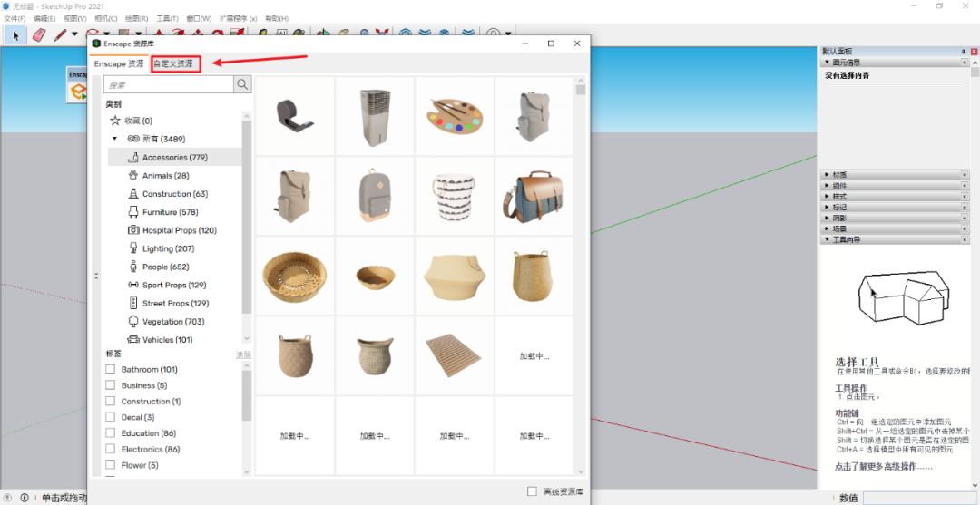Open the Lighting category
The image size is (980, 505).
point(168,248)
